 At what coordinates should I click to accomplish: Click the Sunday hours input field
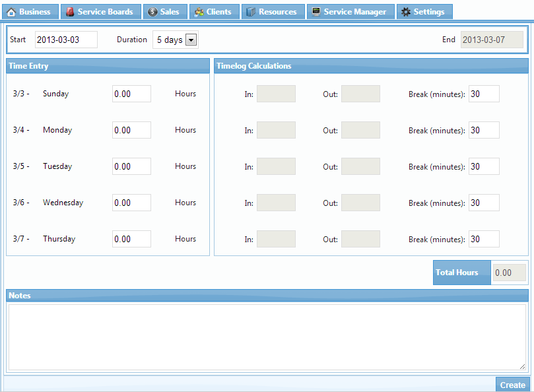click(131, 94)
